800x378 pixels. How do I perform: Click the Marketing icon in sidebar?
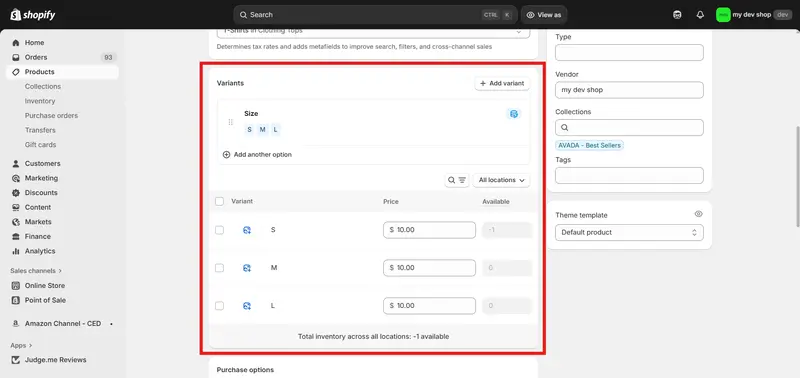click(x=16, y=178)
